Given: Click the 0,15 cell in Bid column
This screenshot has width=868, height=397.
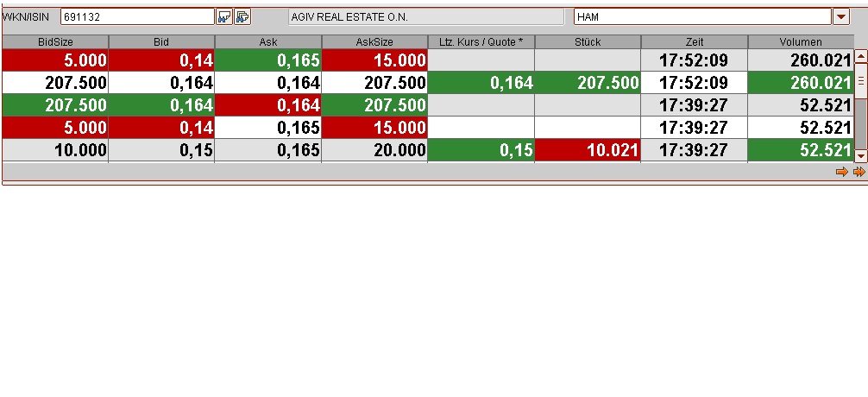Looking at the screenshot, I should click(x=161, y=150).
